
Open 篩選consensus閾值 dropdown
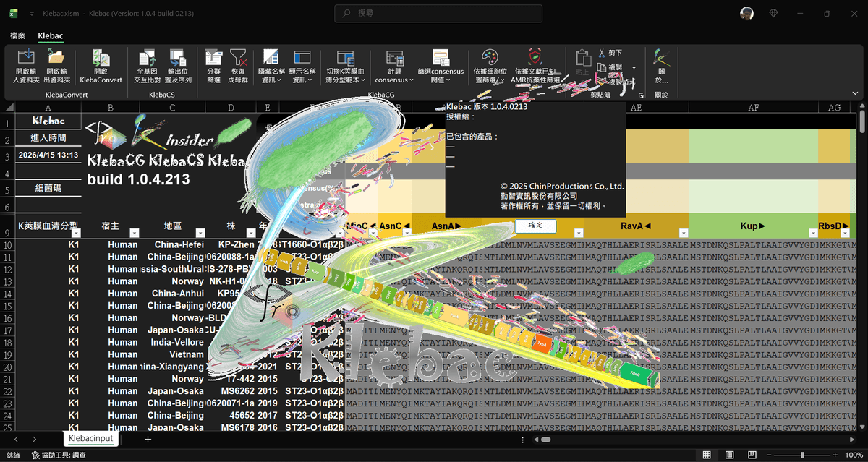[x=441, y=67]
